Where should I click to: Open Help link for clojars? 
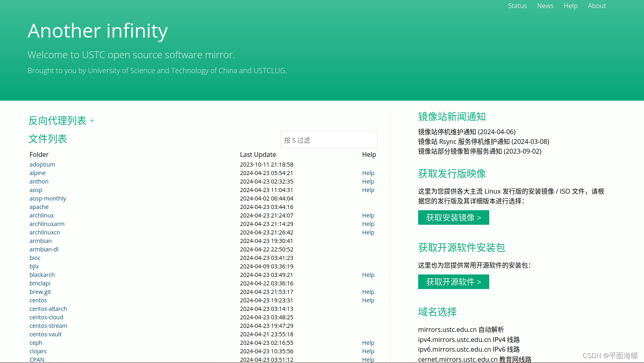click(x=368, y=351)
